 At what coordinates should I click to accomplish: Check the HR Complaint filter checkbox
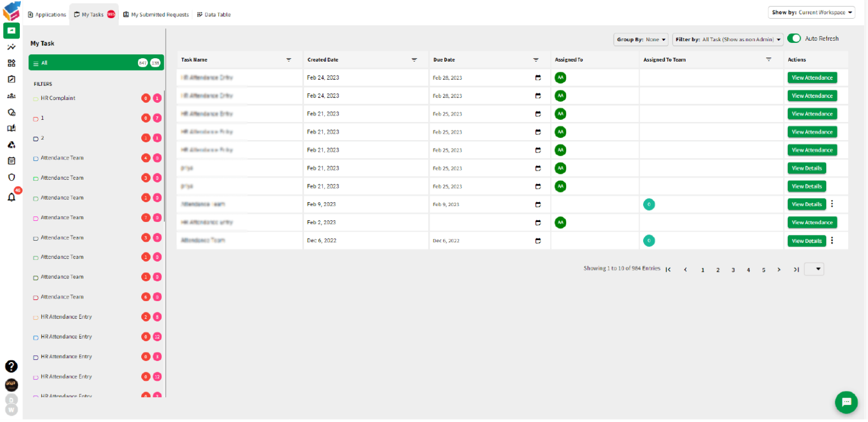click(36, 98)
